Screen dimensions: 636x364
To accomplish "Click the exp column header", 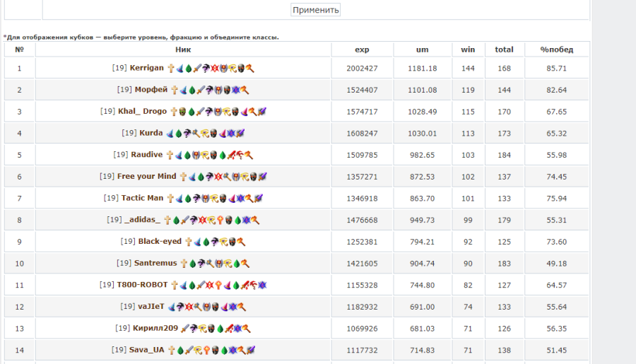I will click(362, 49).
